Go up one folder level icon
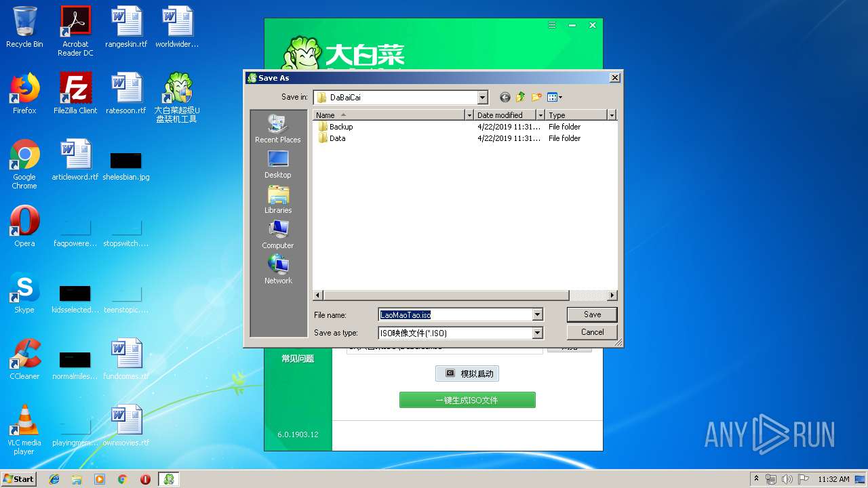The width and height of the screenshot is (868, 488). pos(520,98)
